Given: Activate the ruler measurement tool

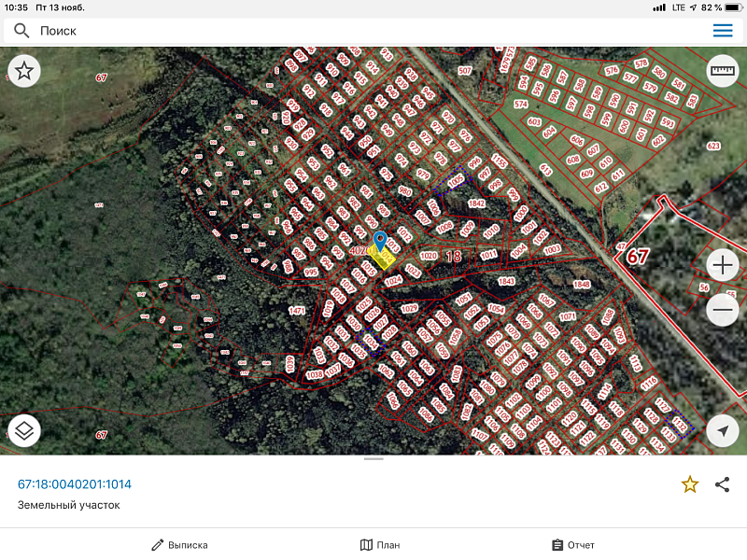Looking at the screenshot, I should pos(723,71).
